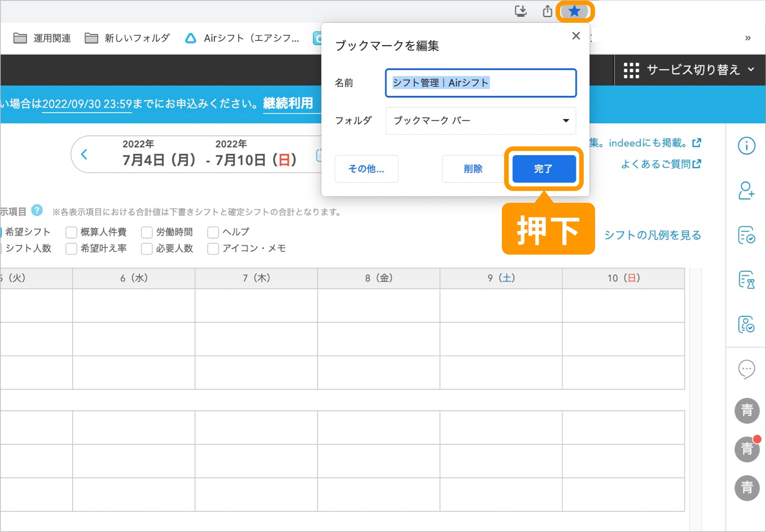Click the help question mark icon near 表示項目
The image size is (766, 532).
coord(36,210)
